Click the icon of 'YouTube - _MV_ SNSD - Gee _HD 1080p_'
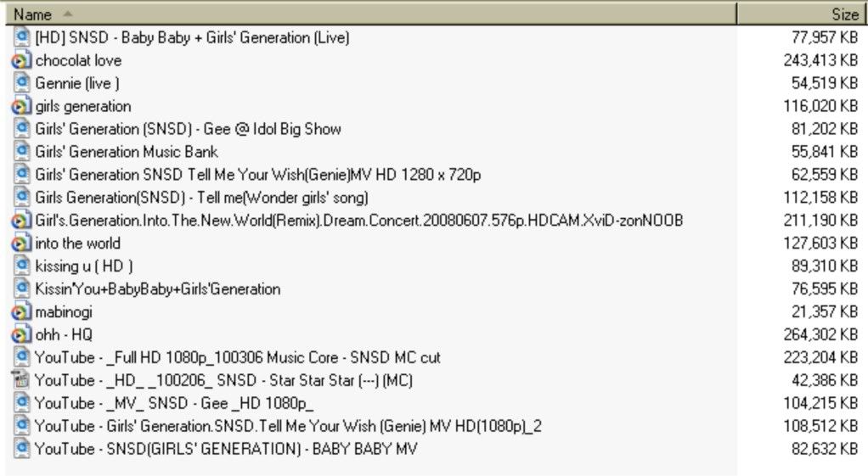 [21, 403]
